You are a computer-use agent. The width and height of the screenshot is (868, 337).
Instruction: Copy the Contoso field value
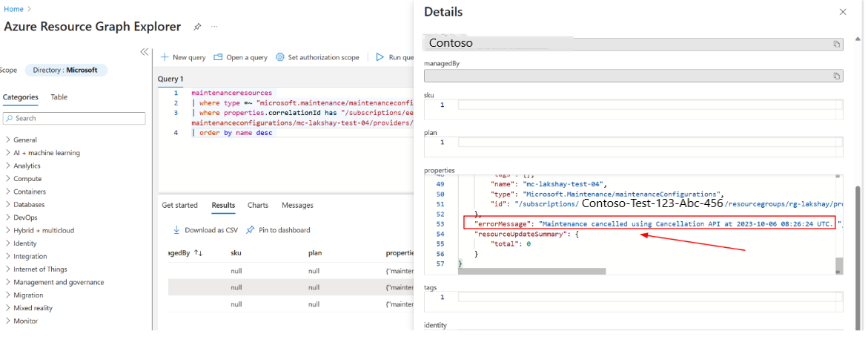pyautogui.click(x=837, y=44)
